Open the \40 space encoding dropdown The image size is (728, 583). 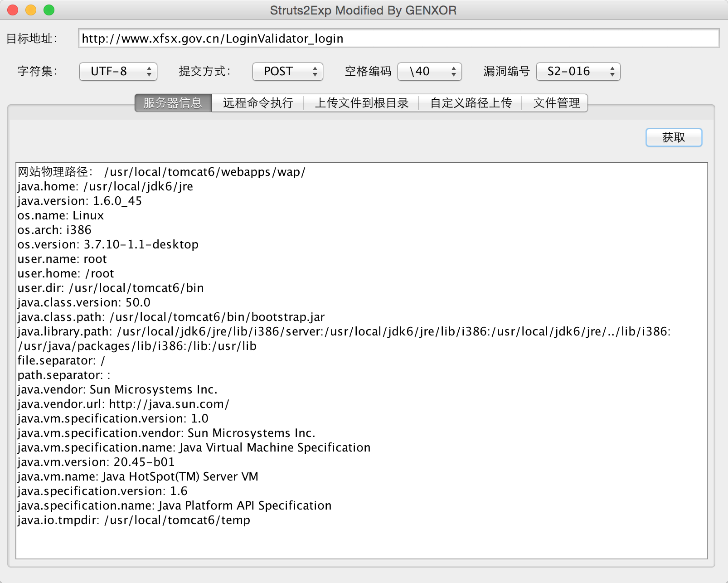click(430, 72)
